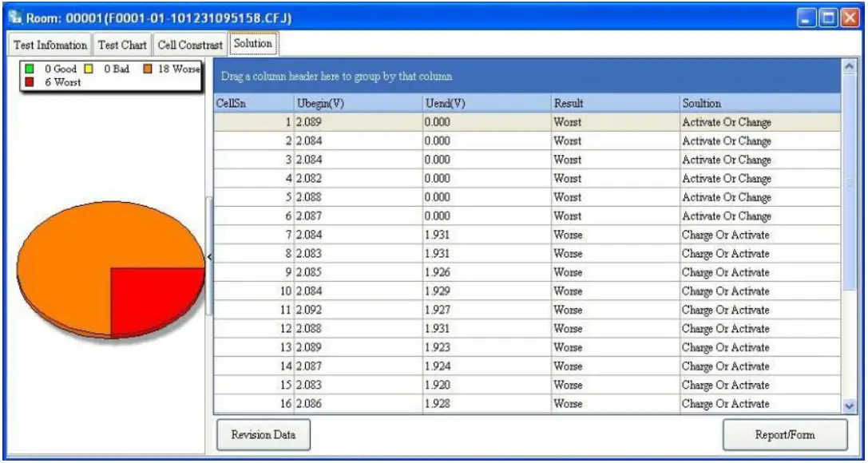
Task: Click CellSn number 3
Action: pos(287,160)
